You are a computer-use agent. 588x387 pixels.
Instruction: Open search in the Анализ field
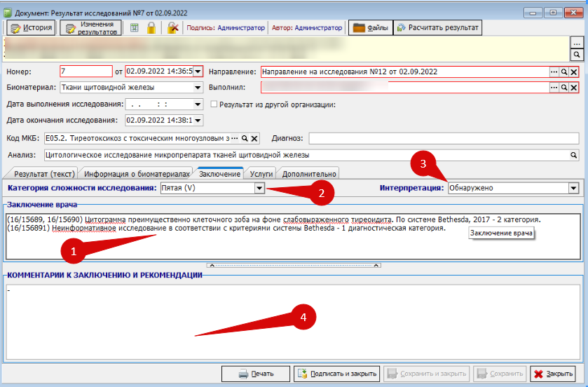574,156
